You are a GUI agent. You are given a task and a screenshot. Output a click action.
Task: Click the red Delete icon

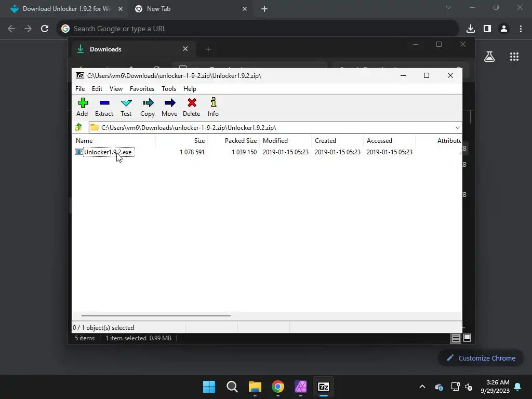(191, 107)
